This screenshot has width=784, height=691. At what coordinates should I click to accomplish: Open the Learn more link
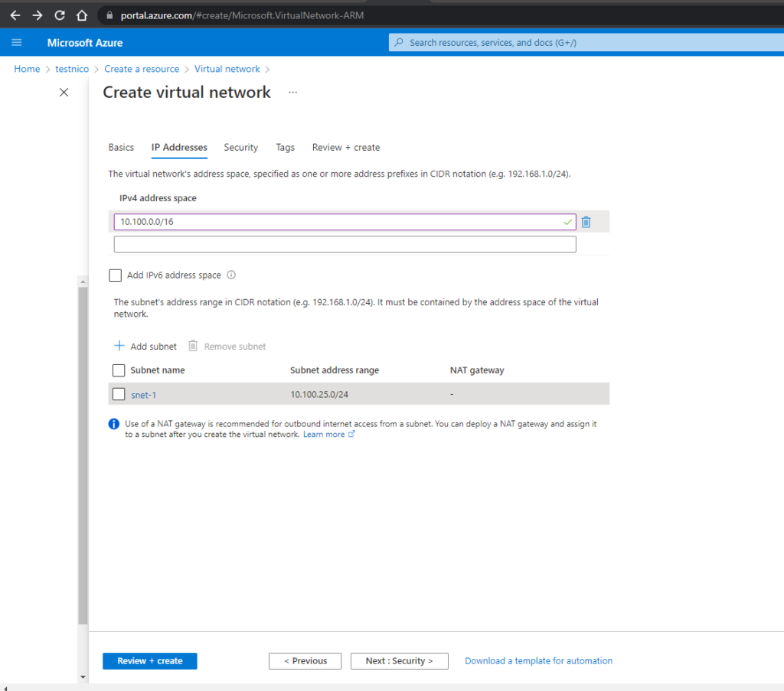click(x=324, y=434)
